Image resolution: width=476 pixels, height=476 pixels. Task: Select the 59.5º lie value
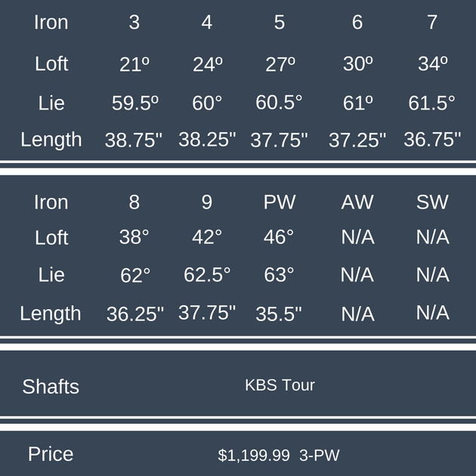134,104
